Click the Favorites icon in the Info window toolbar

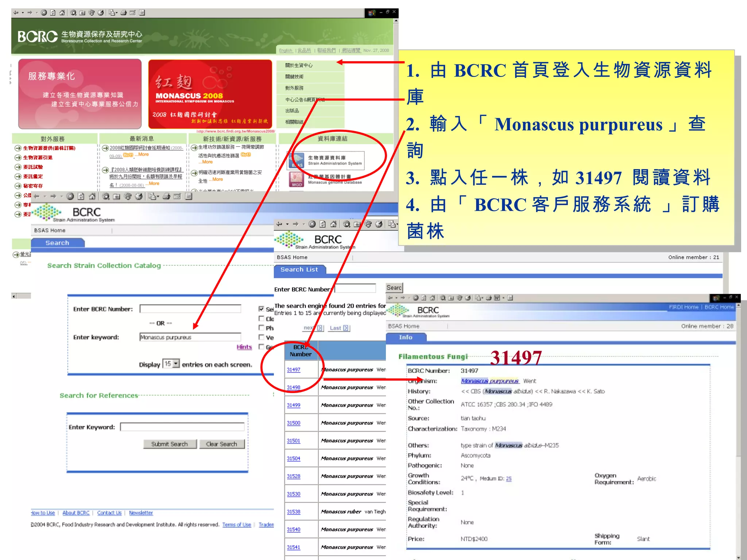(451, 298)
